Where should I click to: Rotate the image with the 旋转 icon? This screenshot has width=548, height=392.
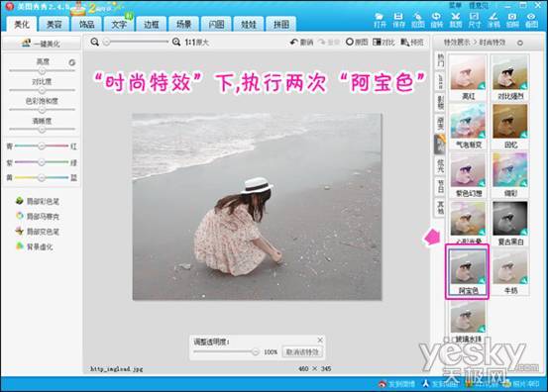pos(436,20)
